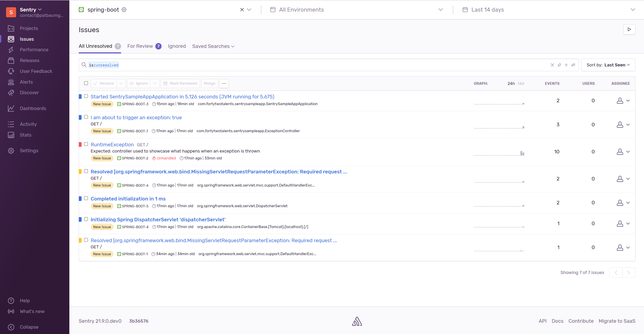
Task: Switch graph to 14d view
Action: click(521, 83)
